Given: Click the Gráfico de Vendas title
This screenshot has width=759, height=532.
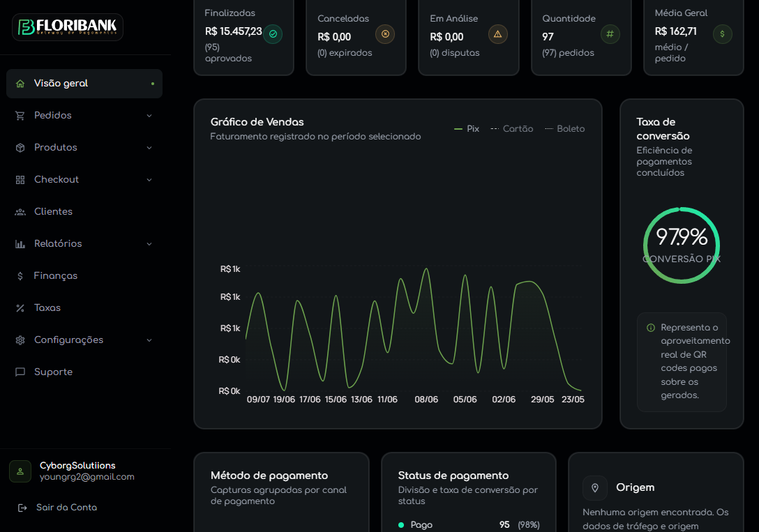Looking at the screenshot, I should 257,122.
